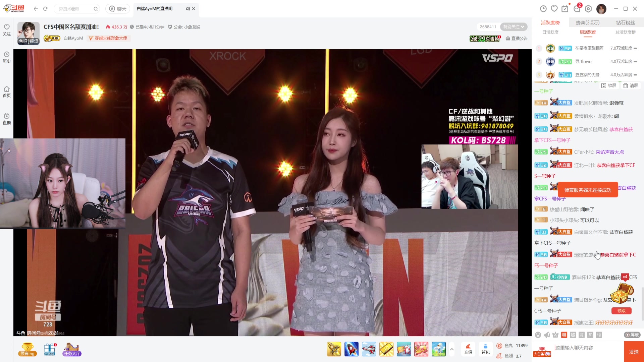Open 历史 in left sidebar
644x362 pixels.
click(7, 57)
